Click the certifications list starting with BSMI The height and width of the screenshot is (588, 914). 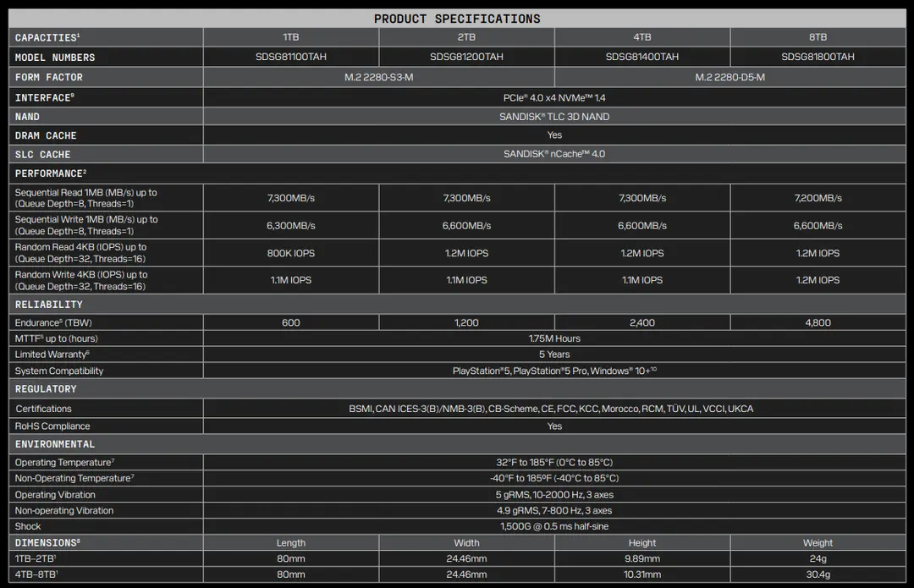tap(551, 409)
